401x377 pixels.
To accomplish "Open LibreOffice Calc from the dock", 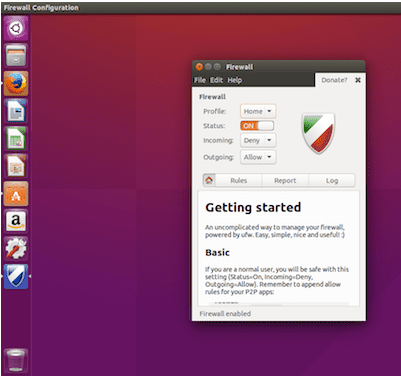I will tap(16, 139).
